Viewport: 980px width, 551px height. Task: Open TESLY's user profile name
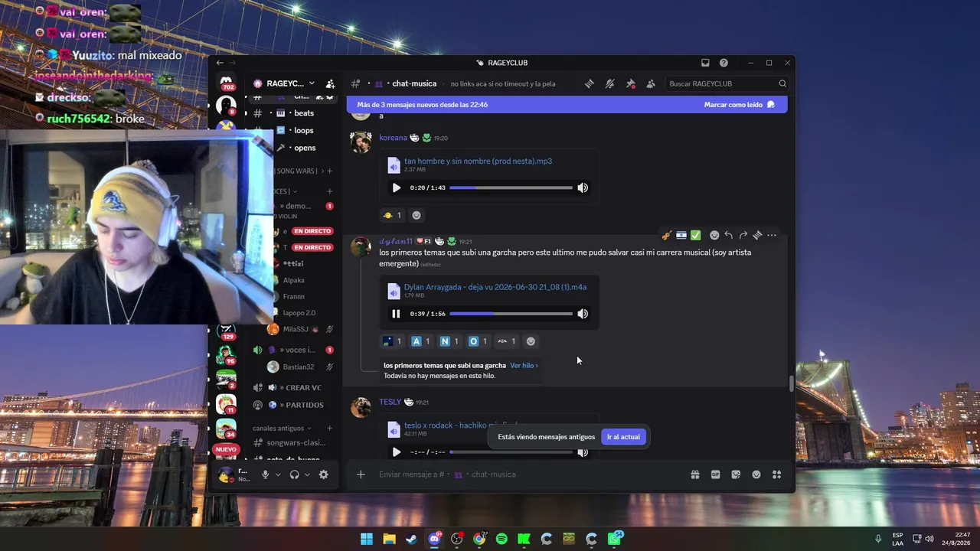pyautogui.click(x=390, y=402)
